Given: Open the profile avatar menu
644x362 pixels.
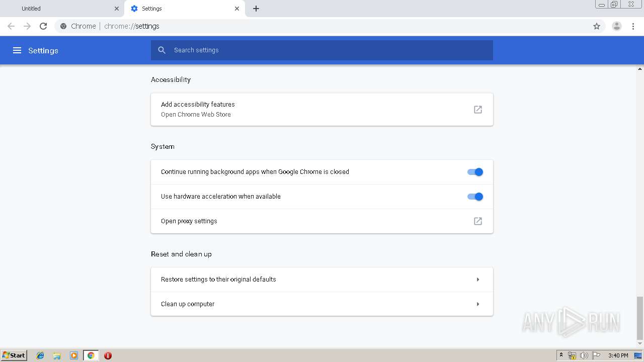Looking at the screenshot, I should point(617,26).
